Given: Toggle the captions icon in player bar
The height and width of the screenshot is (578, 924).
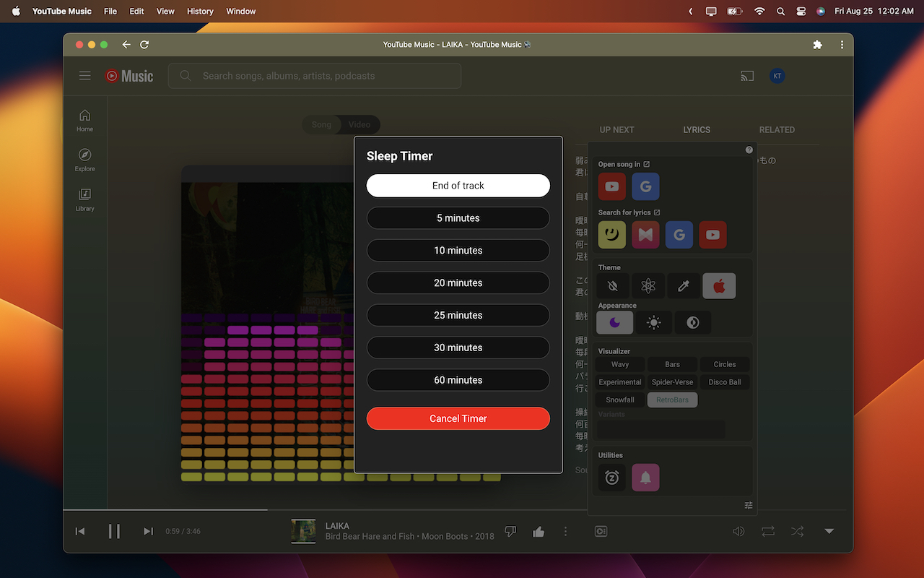Looking at the screenshot, I should pos(601,532).
